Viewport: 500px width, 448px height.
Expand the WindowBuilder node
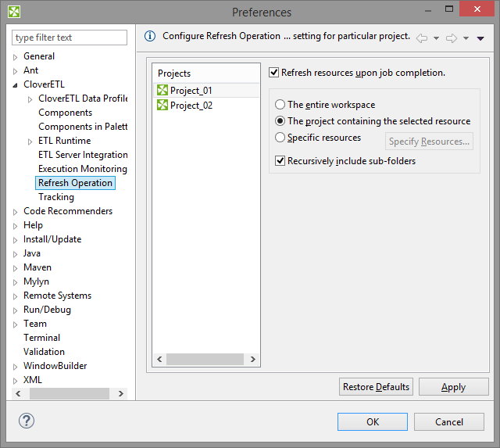pyautogui.click(x=15, y=367)
